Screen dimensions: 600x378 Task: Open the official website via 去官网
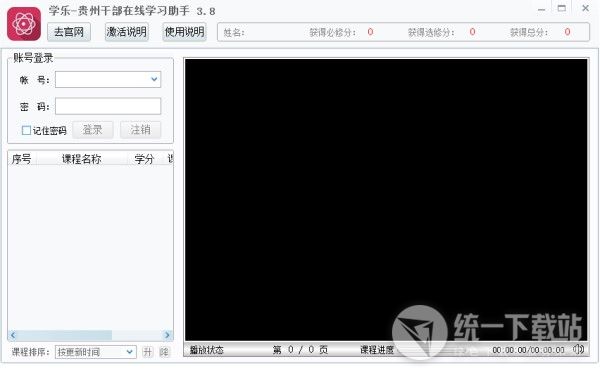[69, 32]
